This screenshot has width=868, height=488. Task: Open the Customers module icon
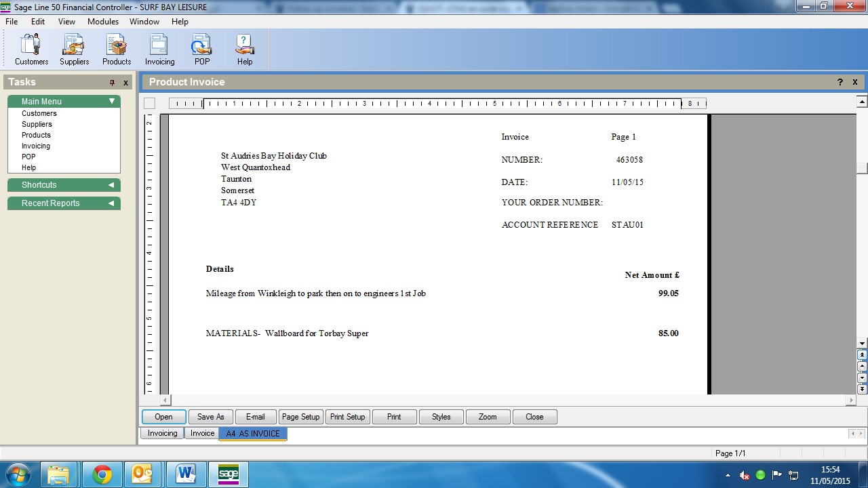[x=31, y=49]
